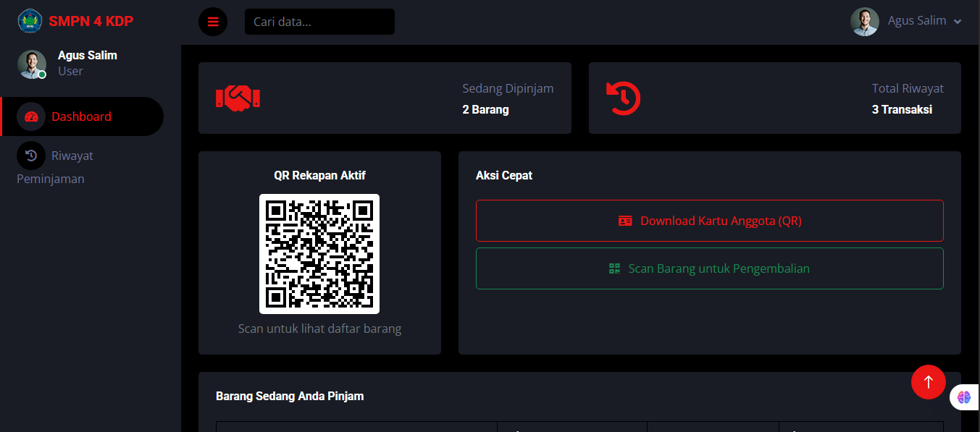Click the ID card icon in Download button

tap(625, 221)
